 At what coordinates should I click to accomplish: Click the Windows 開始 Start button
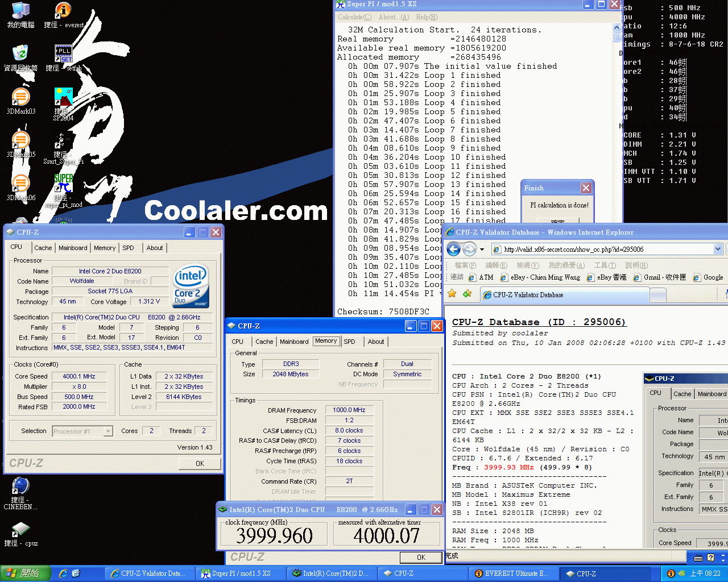click(26, 573)
